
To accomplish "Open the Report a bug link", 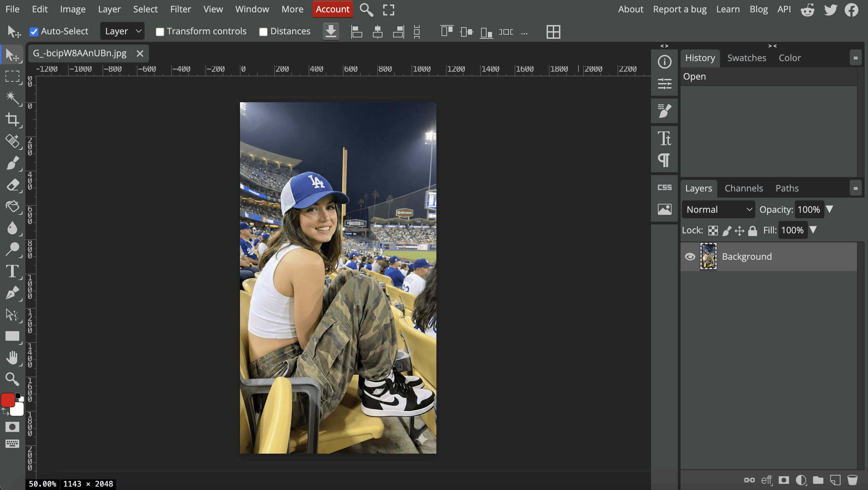I will coord(679,9).
